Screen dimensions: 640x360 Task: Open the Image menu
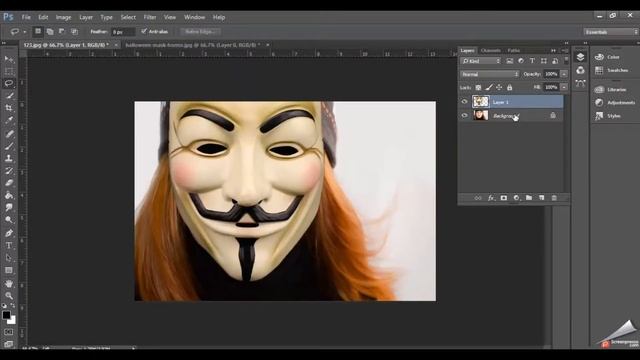pos(63,17)
